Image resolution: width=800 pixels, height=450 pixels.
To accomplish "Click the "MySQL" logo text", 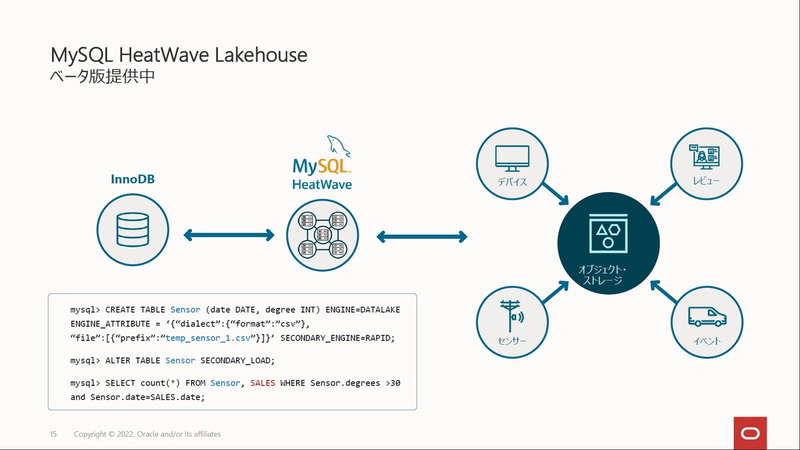I will (321, 166).
